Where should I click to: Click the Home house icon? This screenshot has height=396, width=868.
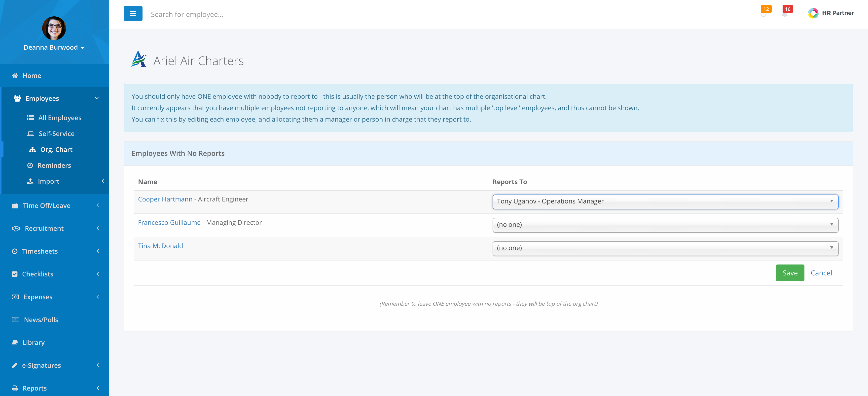(15, 75)
